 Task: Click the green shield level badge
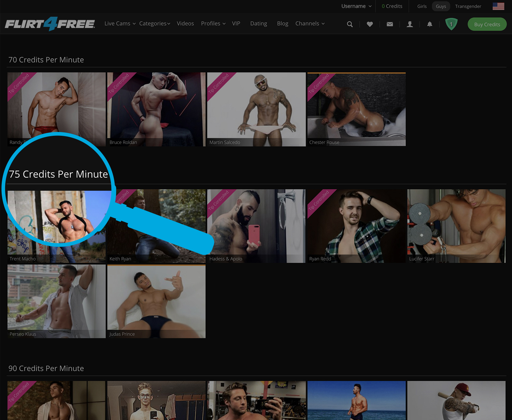(x=451, y=24)
